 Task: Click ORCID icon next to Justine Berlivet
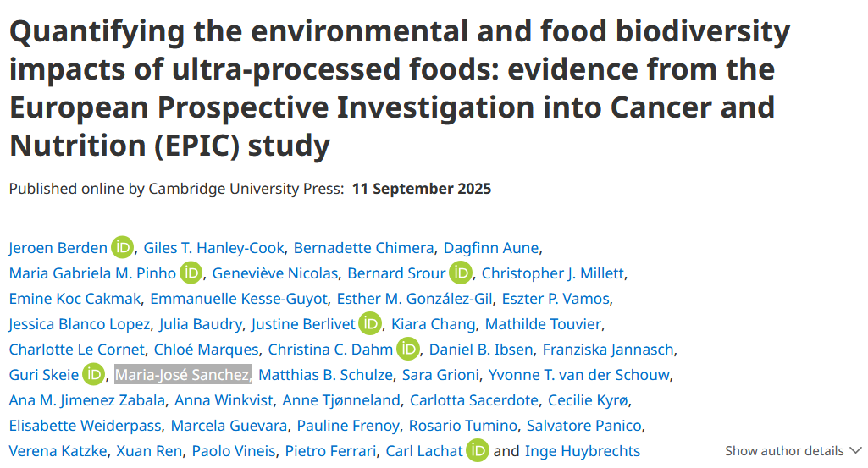(370, 324)
